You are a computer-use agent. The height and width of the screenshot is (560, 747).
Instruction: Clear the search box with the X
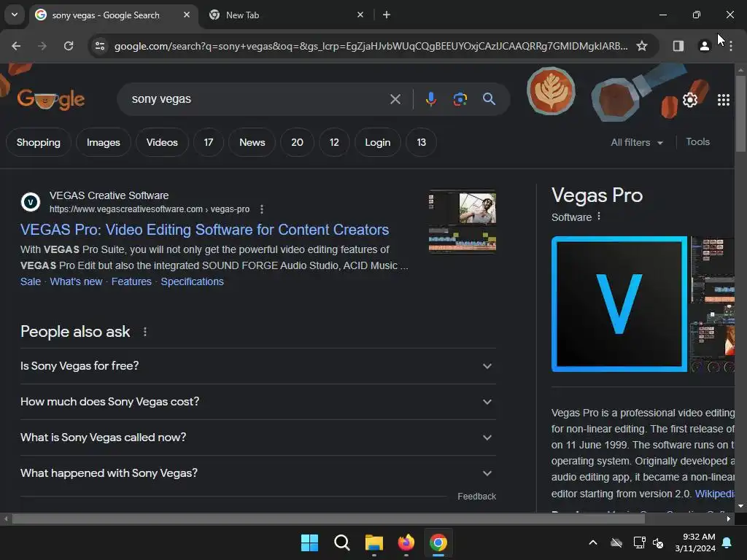[x=395, y=99]
